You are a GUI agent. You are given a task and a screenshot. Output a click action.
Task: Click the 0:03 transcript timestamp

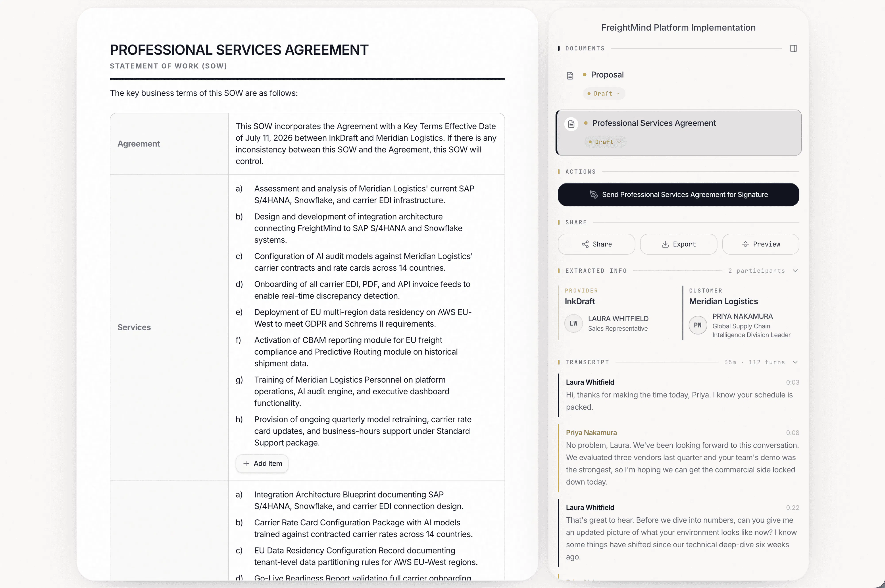click(x=793, y=382)
